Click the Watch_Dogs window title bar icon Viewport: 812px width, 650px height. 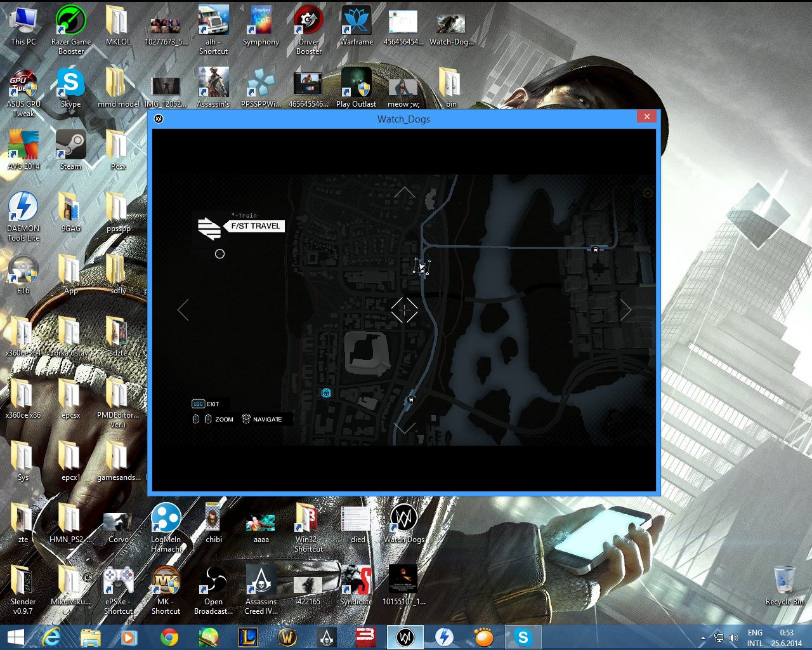[159, 119]
